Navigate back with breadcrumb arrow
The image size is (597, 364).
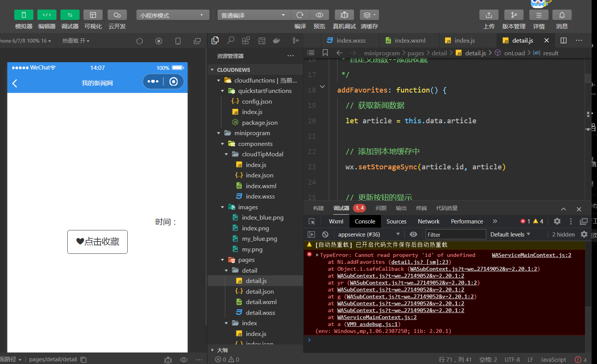point(339,53)
